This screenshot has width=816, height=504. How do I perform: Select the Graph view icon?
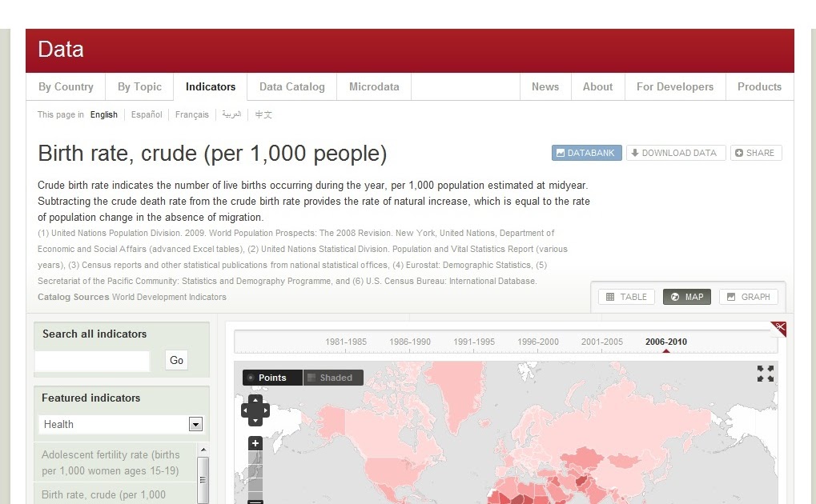[x=731, y=296]
